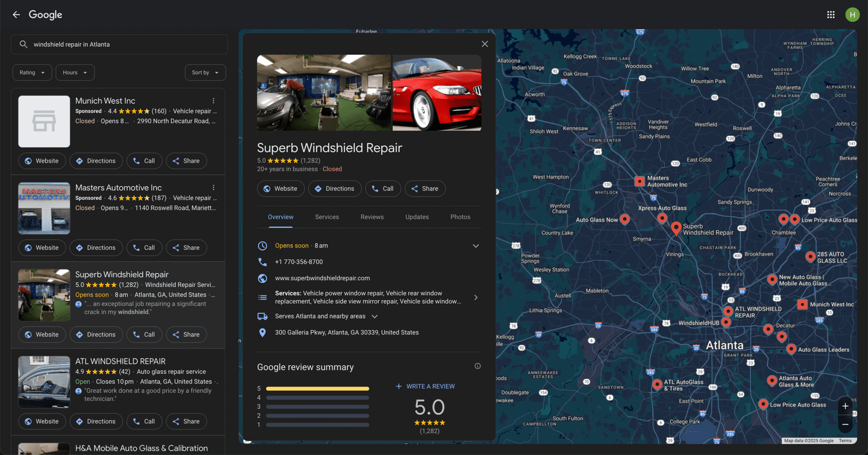Viewport: 868px width, 455px height.
Task: Click H&A Mobile Auto Glass & Calibration title
Action: pos(142,448)
